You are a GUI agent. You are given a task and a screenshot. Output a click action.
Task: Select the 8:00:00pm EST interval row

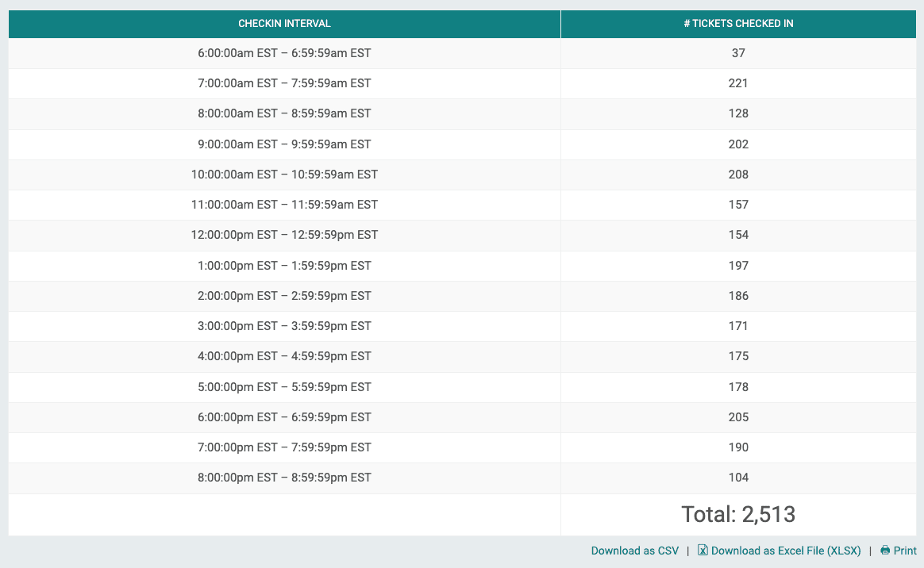tap(284, 478)
